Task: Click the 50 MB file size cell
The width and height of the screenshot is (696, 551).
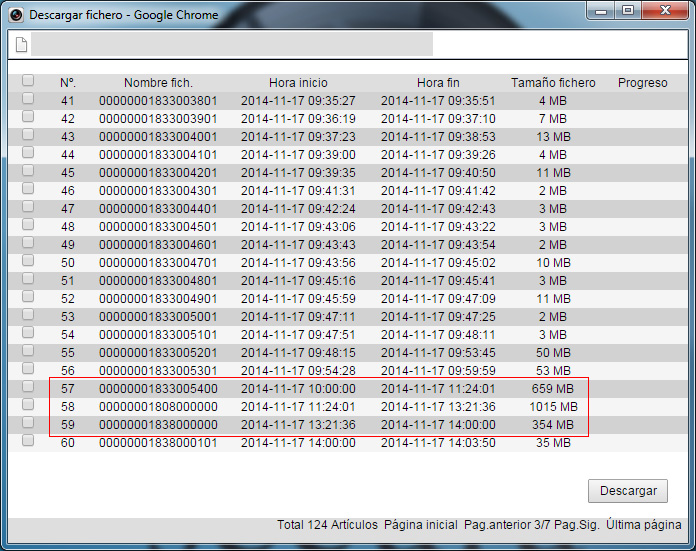Action: tap(553, 353)
